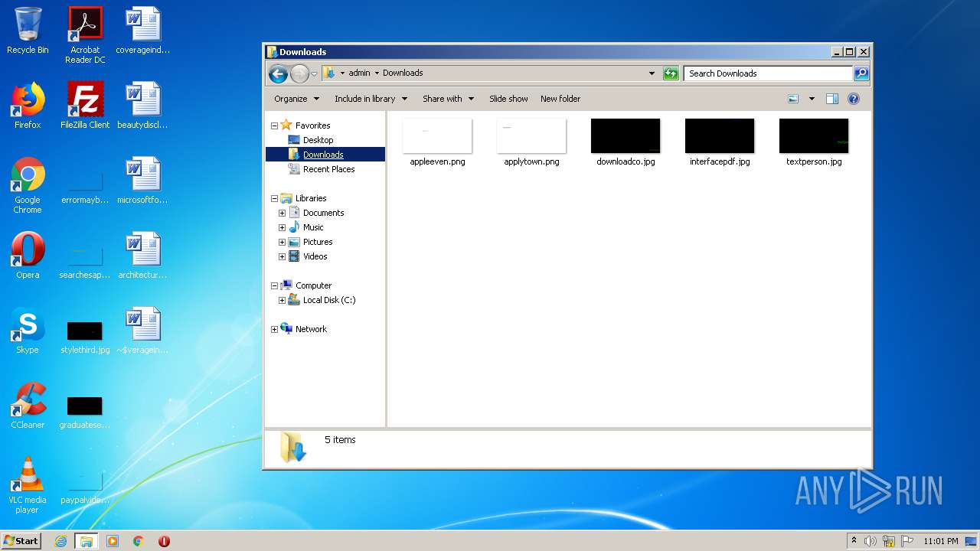The image size is (980, 551).
Task: Open FileZilla Client desktop shortcut
Action: point(85,106)
